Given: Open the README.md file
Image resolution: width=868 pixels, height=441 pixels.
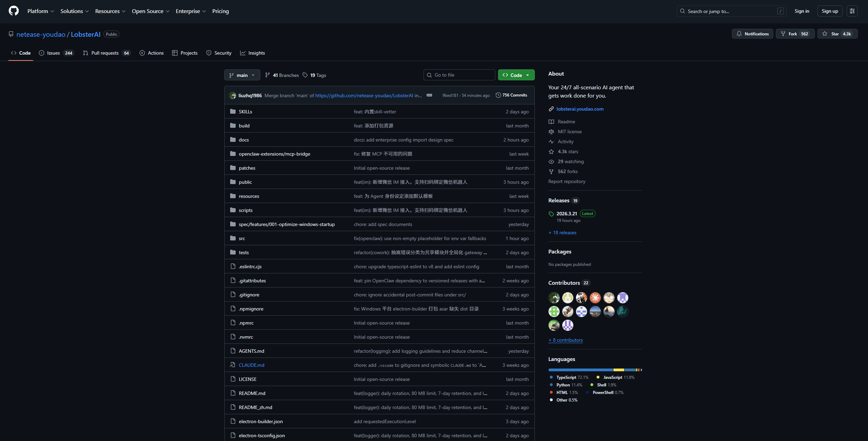Looking at the screenshot, I should point(252,393).
